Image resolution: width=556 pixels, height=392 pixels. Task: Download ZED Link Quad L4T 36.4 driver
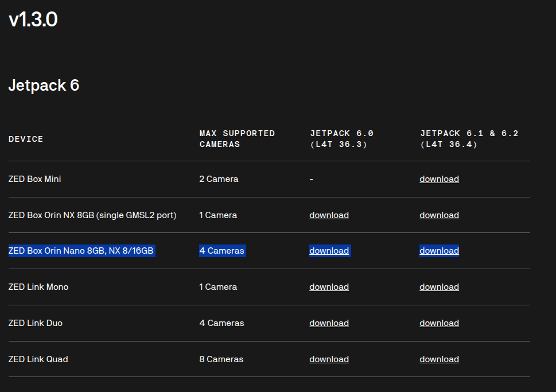(x=439, y=359)
